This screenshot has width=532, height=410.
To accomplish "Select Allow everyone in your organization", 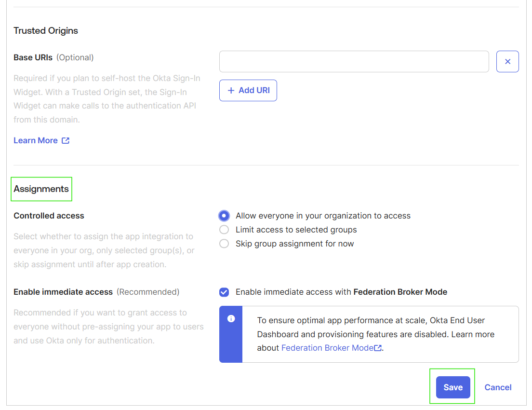I will coord(224,216).
